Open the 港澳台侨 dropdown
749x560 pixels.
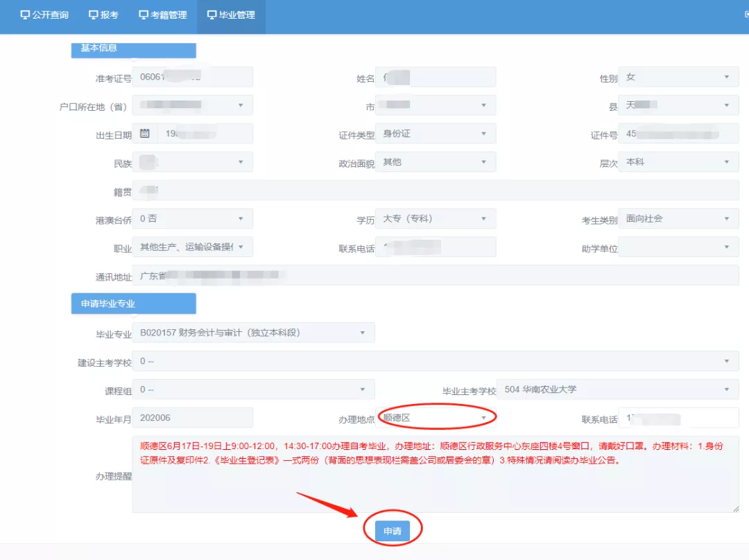(241, 218)
